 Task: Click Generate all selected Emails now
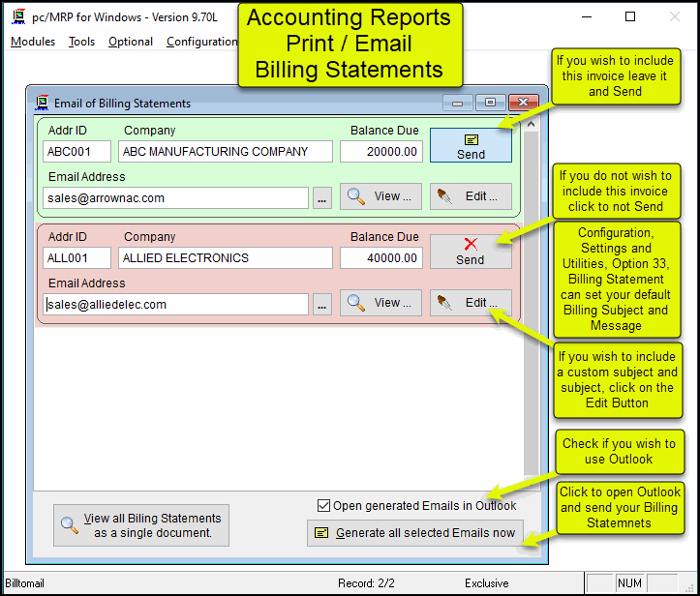click(x=415, y=533)
